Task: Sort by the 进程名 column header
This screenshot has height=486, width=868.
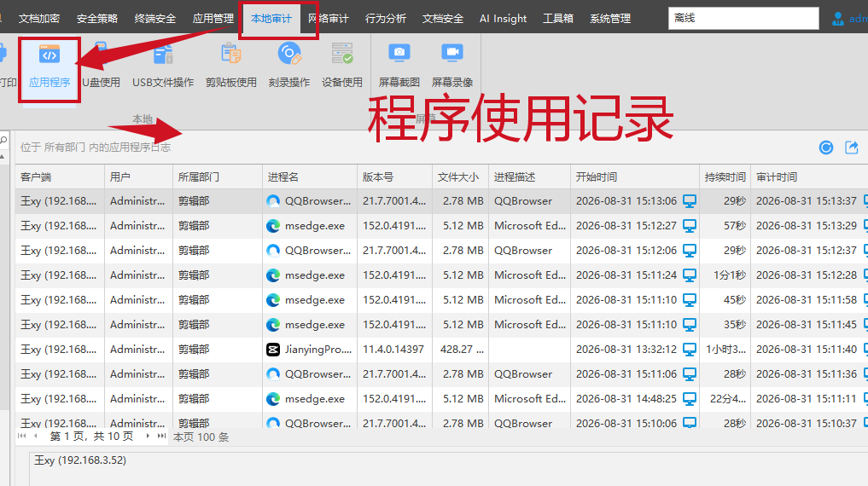Action: tap(310, 177)
